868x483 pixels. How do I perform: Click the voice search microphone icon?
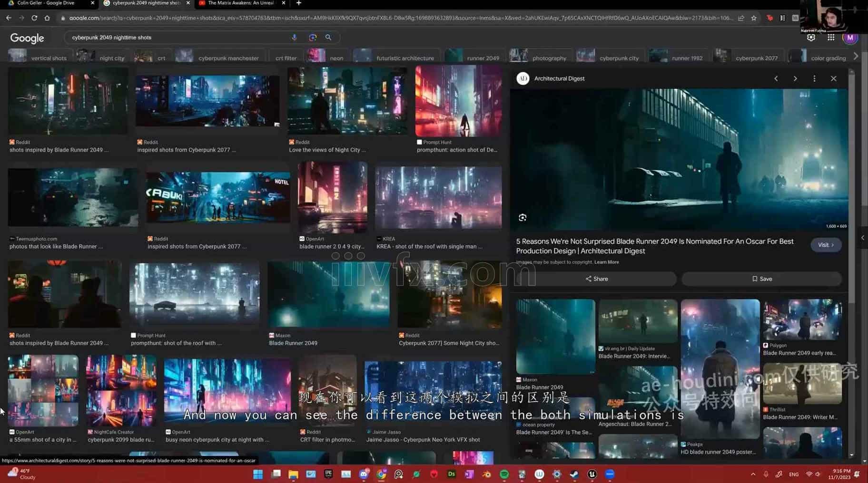click(x=294, y=37)
